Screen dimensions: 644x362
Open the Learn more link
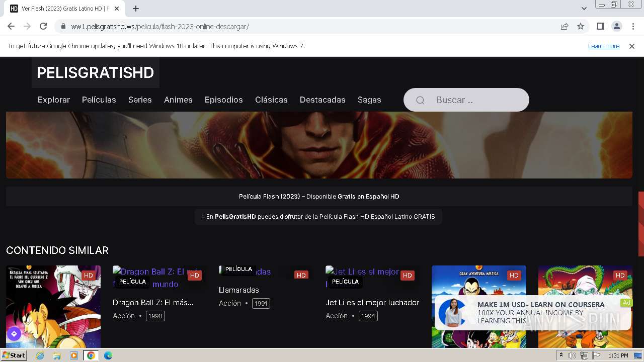(604, 46)
